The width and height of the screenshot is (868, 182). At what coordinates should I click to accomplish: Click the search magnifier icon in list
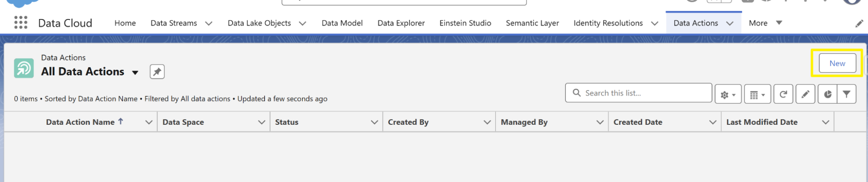pyautogui.click(x=577, y=93)
